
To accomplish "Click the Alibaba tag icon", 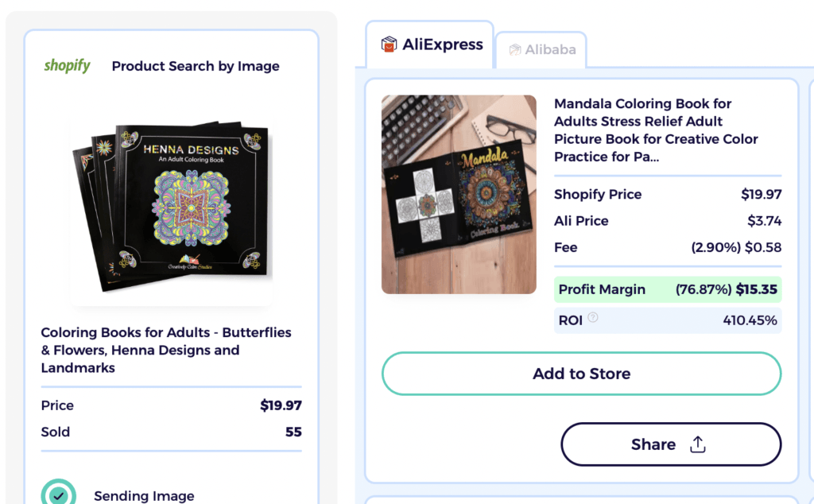I will tap(514, 49).
